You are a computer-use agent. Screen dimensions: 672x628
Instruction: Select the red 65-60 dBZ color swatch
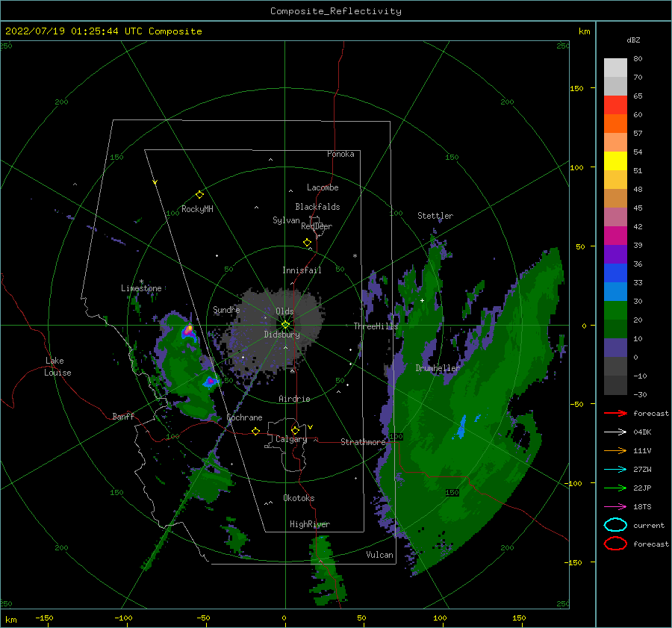tap(615, 105)
